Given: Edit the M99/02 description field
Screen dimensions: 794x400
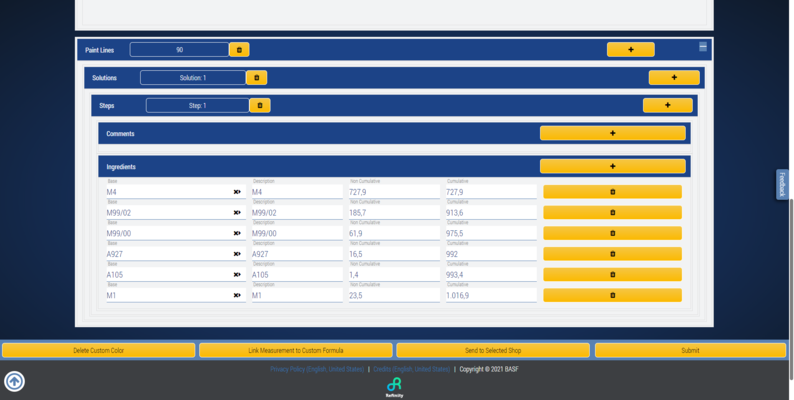Looking at the screenshot, I should coord(297,213).
